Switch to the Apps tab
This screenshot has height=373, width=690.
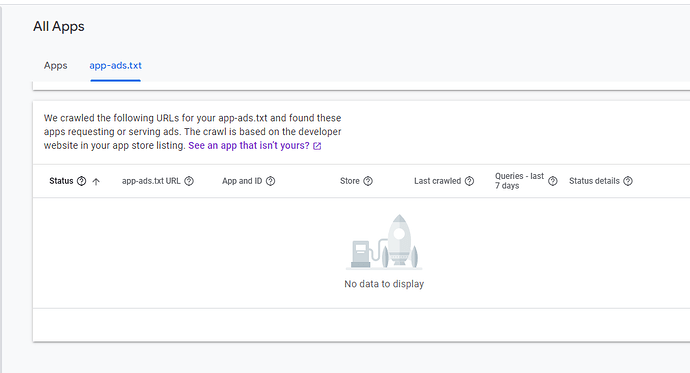point(55,66)
